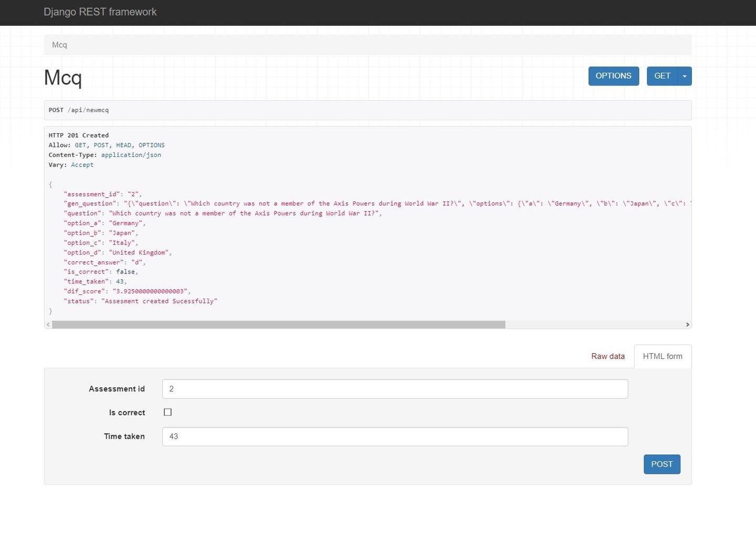756x550 pixels.
Task: Click the "option_a" value Germany
Action: tap(125, 224)
